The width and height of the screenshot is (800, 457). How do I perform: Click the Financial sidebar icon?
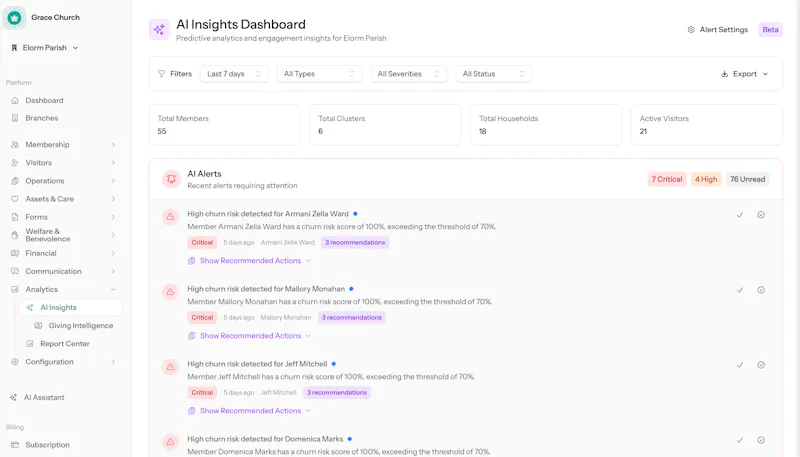(x=15, y=253)
